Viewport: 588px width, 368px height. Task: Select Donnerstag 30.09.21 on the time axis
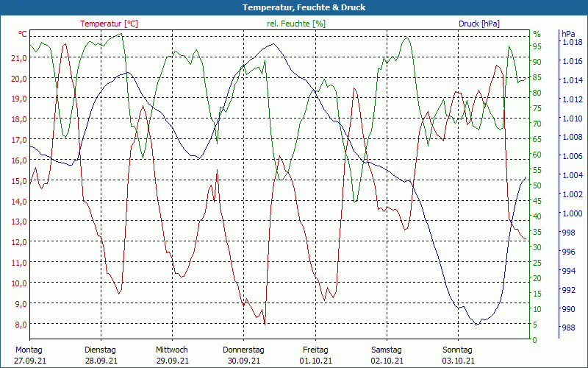(243, 355)
